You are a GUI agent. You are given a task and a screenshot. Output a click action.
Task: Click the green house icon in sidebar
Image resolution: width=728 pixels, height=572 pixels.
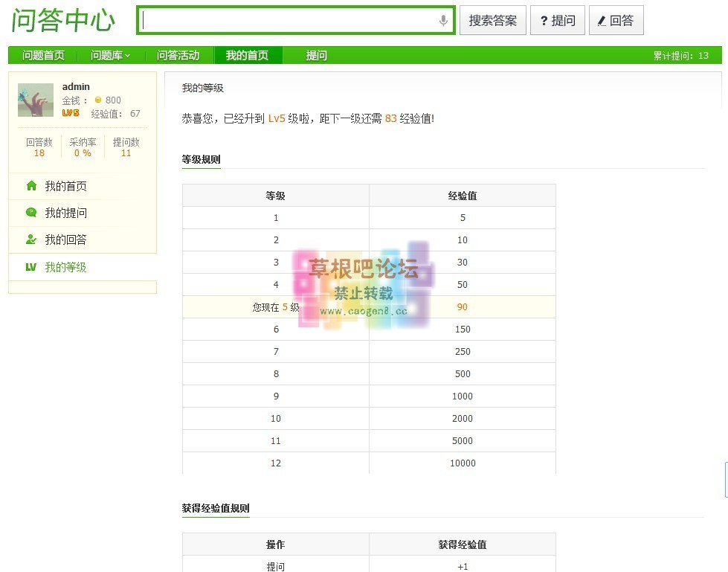(x=31, y=186)
